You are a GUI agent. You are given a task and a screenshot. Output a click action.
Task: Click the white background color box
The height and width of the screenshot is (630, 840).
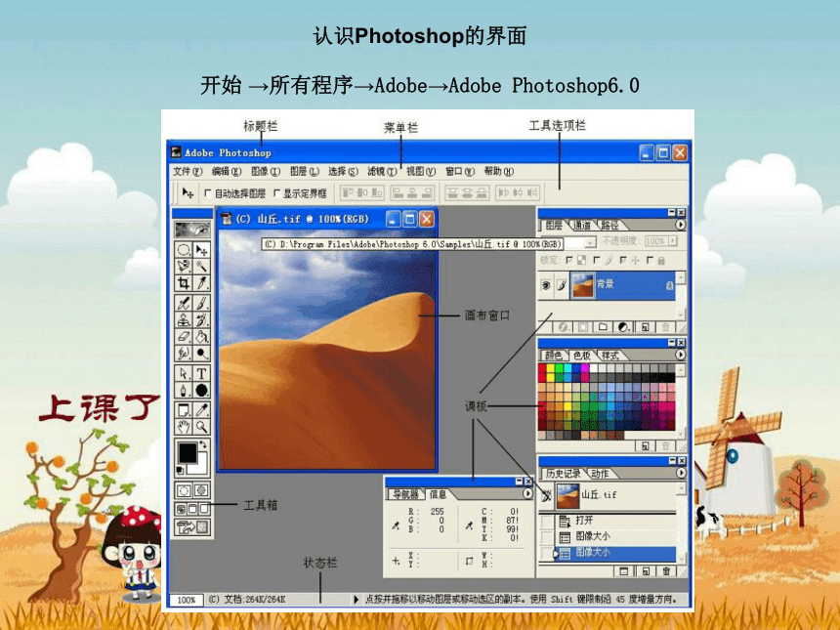click(x=200, y=467)
